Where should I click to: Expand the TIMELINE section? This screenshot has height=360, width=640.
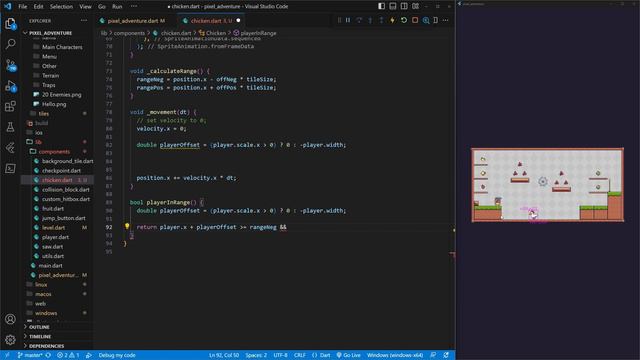coord(40,336)
